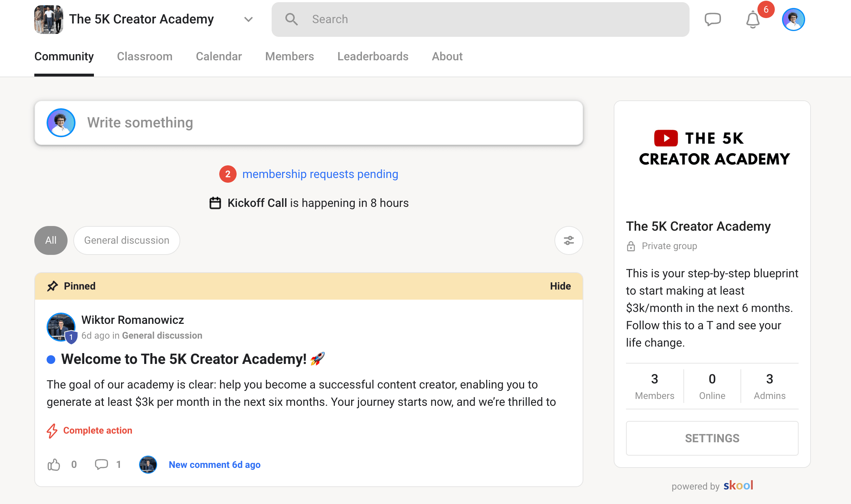
Task: Open Wiktor Romanowicz's author avatar
Action: pos(61,327)
